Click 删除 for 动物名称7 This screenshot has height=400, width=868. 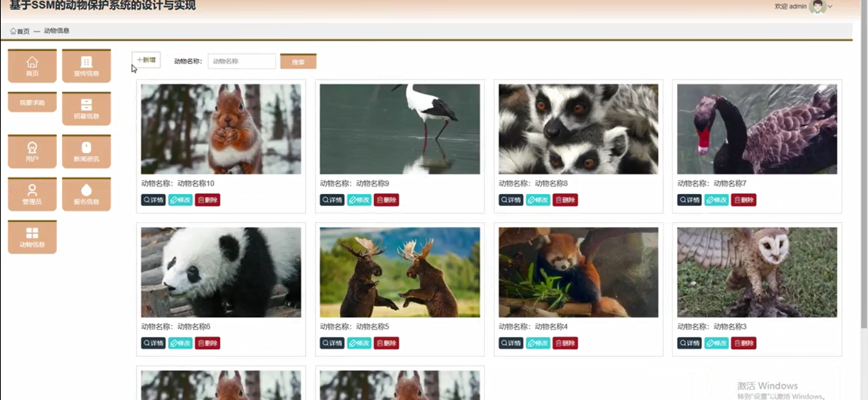744,200
